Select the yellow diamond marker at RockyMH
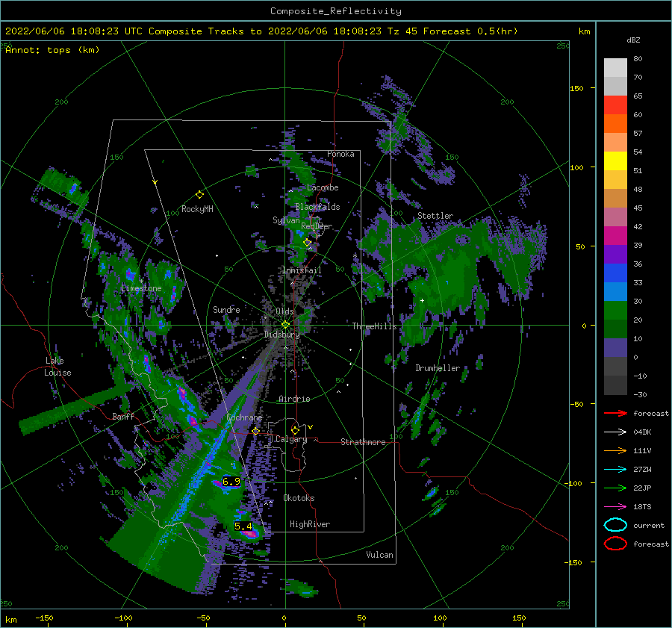This screenshot has height=628, width=672. pyautogui.click(x=199, y=195)
